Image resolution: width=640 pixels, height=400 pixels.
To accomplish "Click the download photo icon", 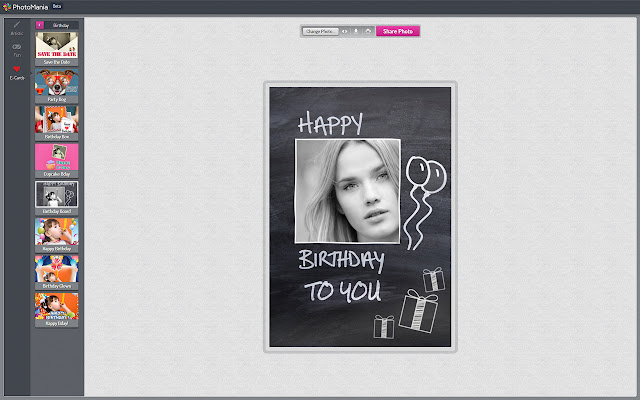I will point(357,31).
